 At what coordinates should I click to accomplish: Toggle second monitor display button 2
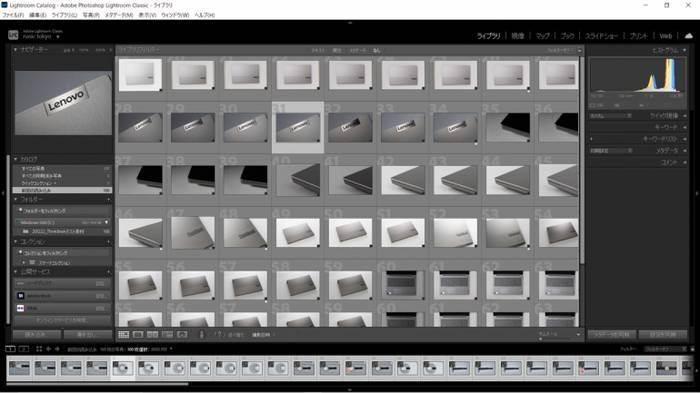pos(24,349)
